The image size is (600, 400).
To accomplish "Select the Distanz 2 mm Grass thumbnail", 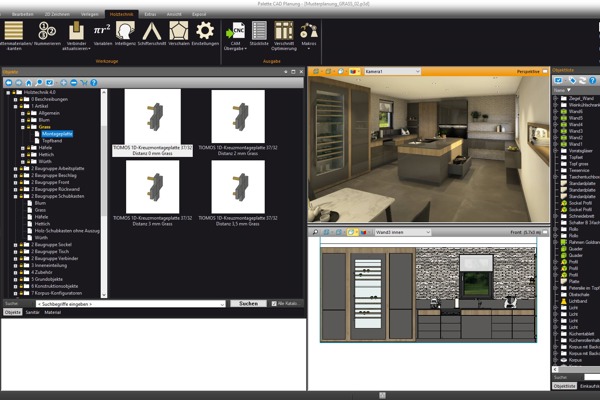I will [x=238, y=118].
